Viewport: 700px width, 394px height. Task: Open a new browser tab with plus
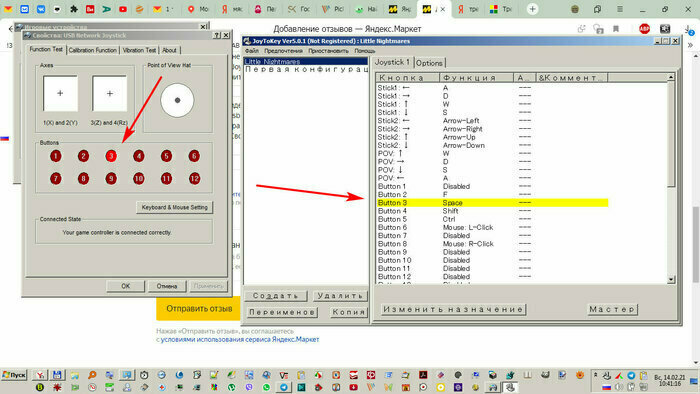click(x=532, y=9)
